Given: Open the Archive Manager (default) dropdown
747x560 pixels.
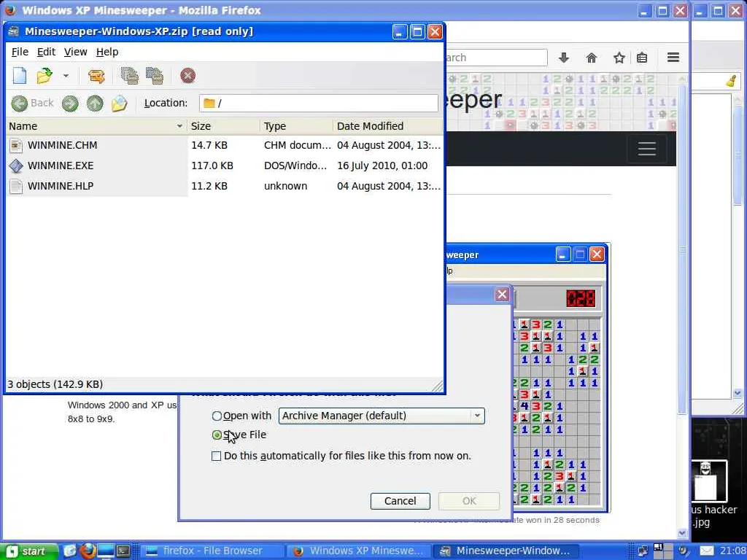Looking at the screenshot, I should click(x=381, y=416).
